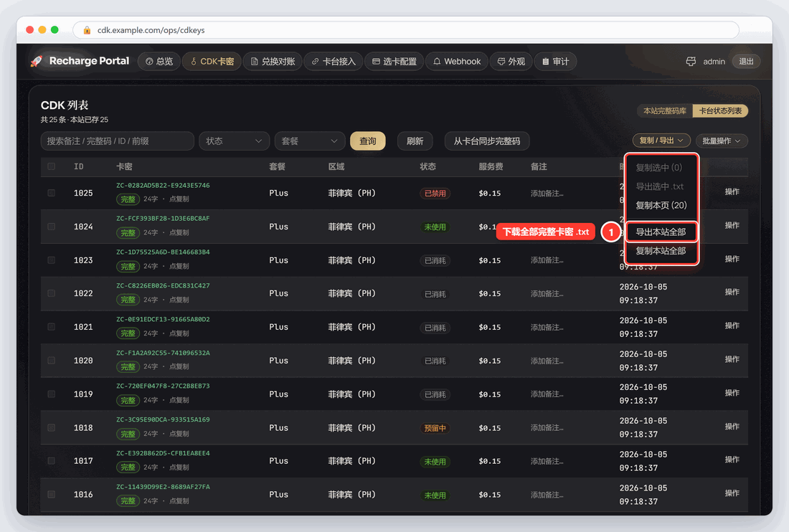
Task: Open the 总览 overview tab
Action: coord(159,62)
